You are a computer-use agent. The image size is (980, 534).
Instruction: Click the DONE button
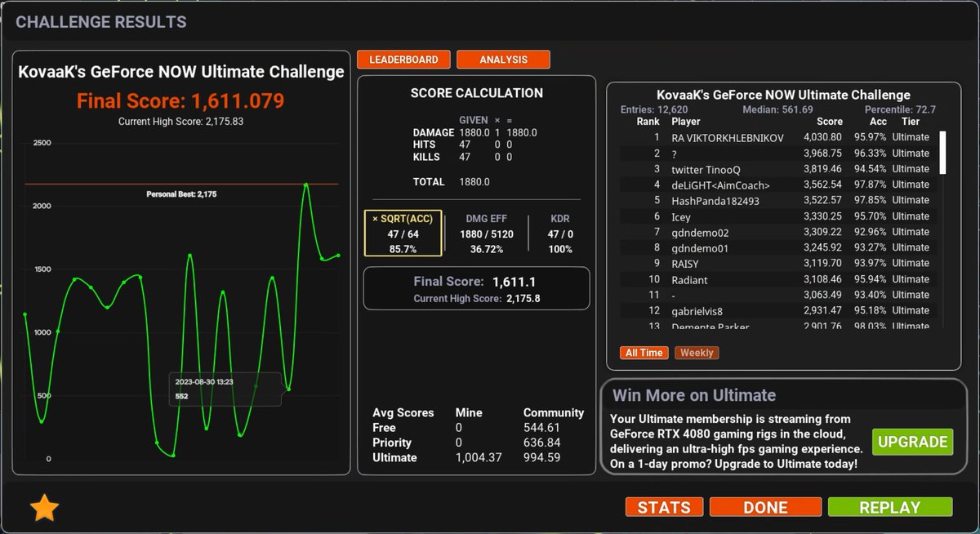coord(765,507)
